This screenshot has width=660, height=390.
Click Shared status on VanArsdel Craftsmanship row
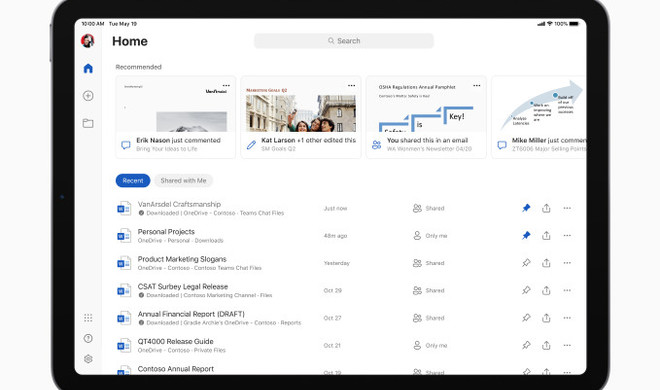tap(428, 208)
